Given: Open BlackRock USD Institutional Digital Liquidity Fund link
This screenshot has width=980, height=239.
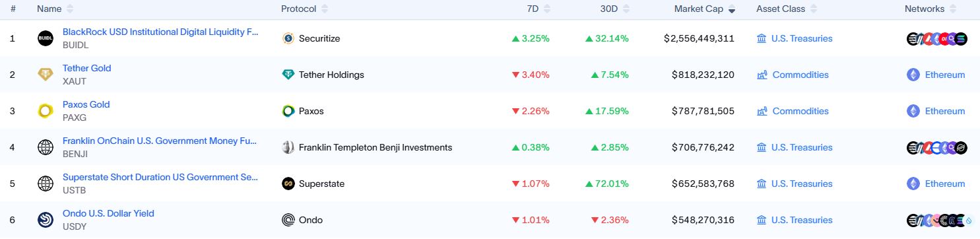Looking at the screenshot, I should point(160,32).
